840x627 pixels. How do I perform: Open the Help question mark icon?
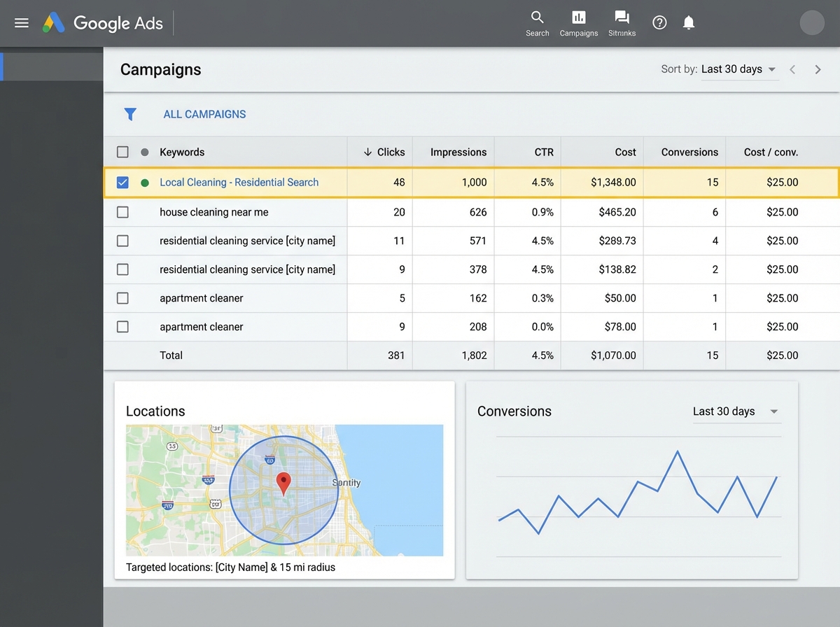(x=659, y=22)
